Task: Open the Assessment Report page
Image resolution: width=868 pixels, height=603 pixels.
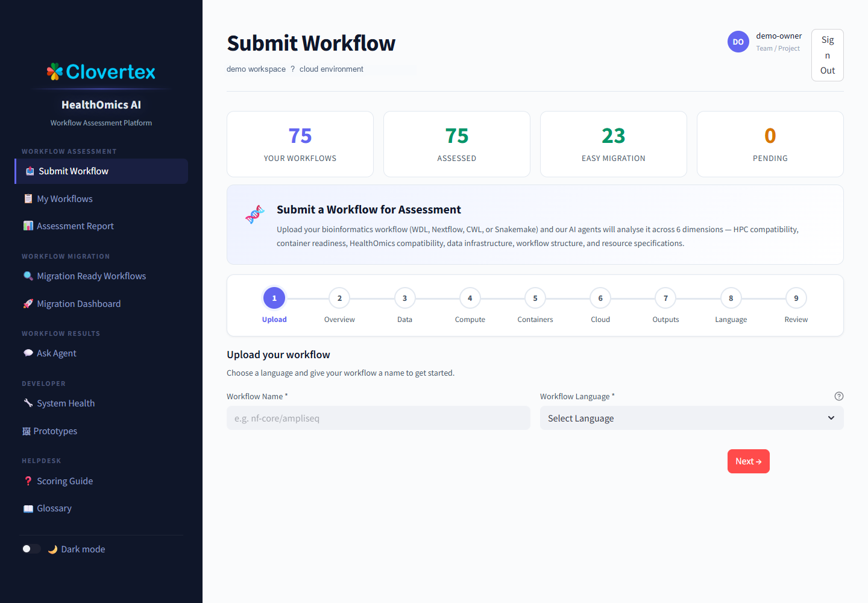Action: click(x=101, y=226)
